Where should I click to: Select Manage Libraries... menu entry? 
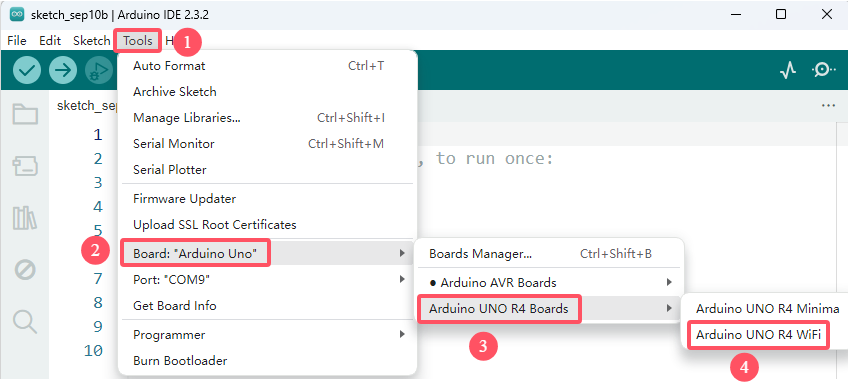[267, 118]
